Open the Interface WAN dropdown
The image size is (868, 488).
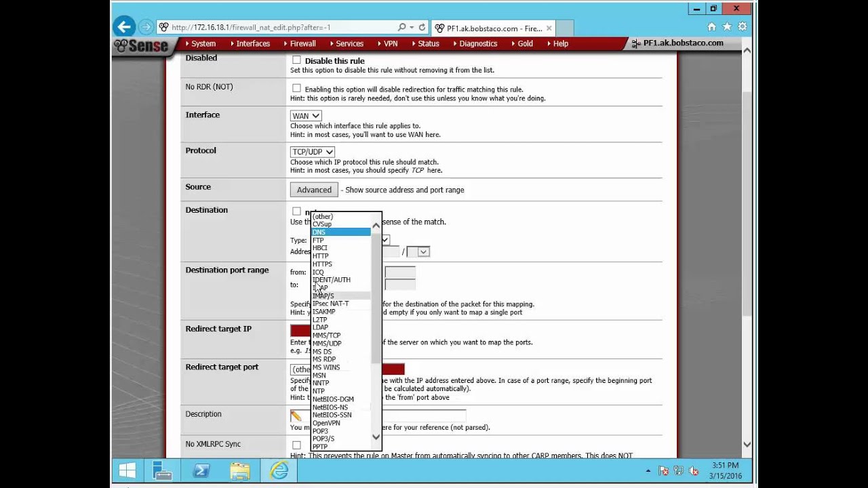306,116
